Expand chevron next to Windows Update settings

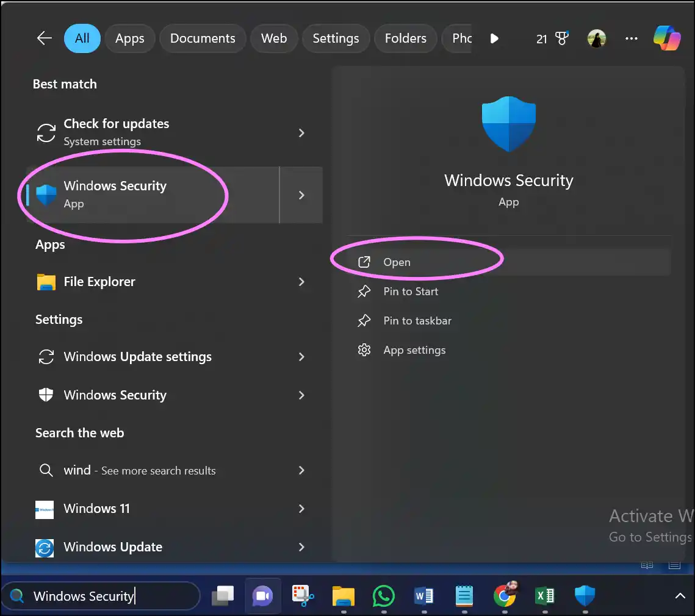[301, 357]
